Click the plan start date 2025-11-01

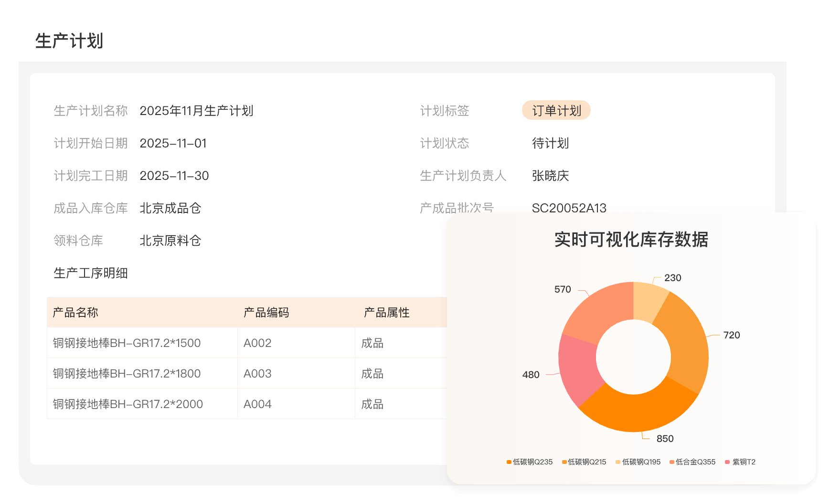(173, 143)
